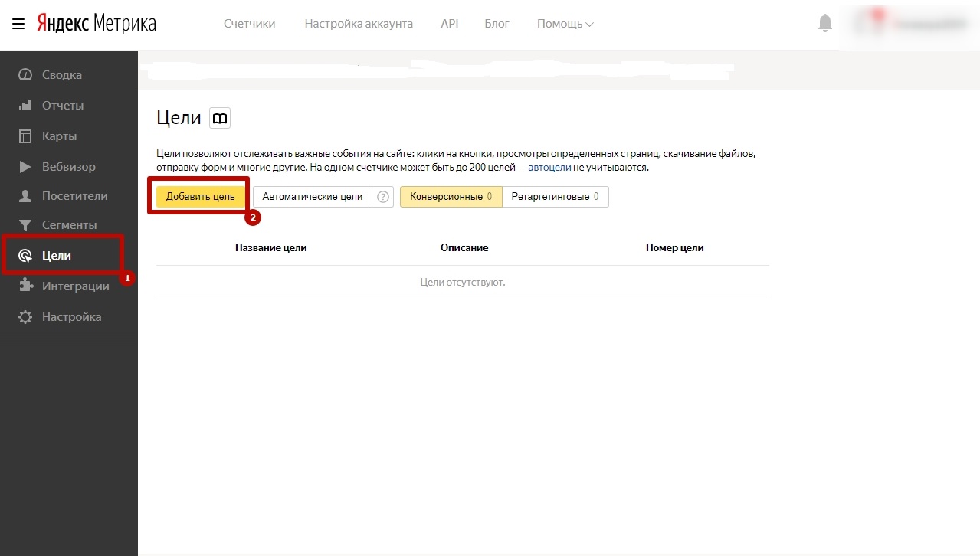Image resolution: width=980 pixels, height=556 pixels.
Task: Open Отчеты reports in sidebar
Action: (62, 106)
